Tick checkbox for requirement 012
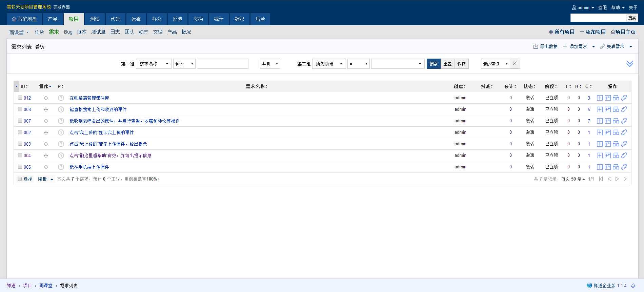This screenshot has height=292, width=644. [20, 98]
